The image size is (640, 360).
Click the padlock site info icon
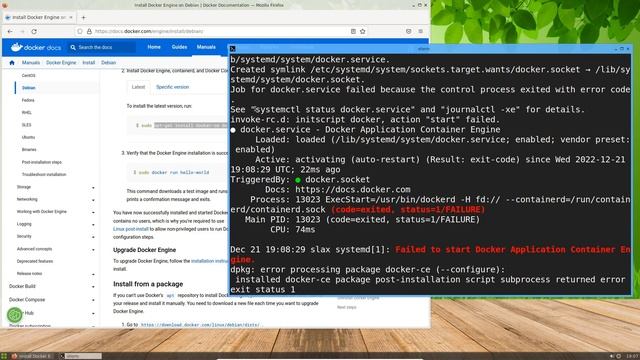coord(89,31)
